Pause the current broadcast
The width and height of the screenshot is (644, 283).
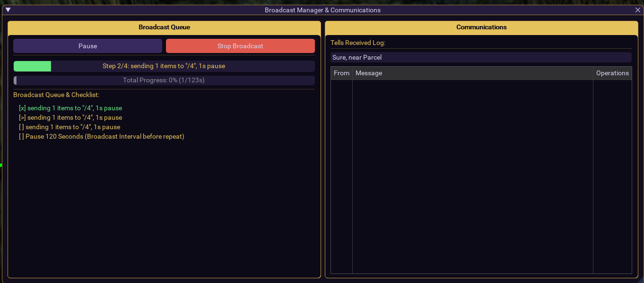click(87, 46)
